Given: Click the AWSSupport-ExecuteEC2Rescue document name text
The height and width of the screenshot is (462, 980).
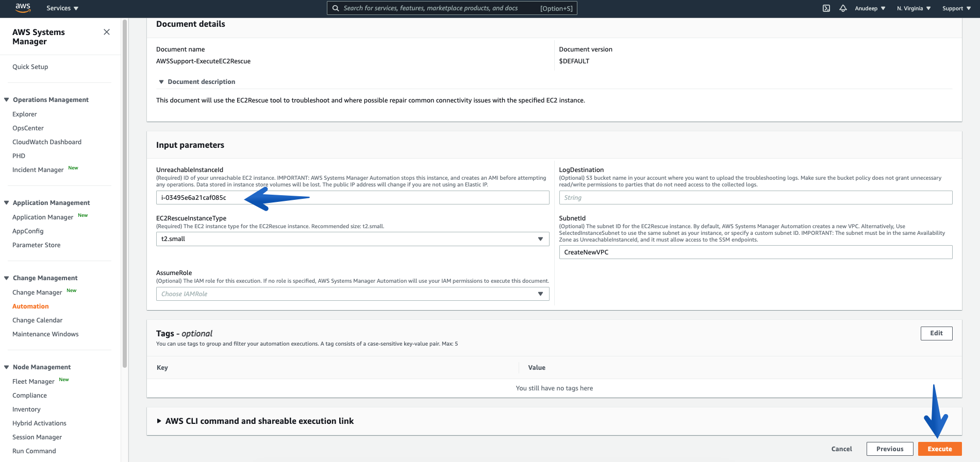Looking at the screenshot, I should click(x=203, y=61).
